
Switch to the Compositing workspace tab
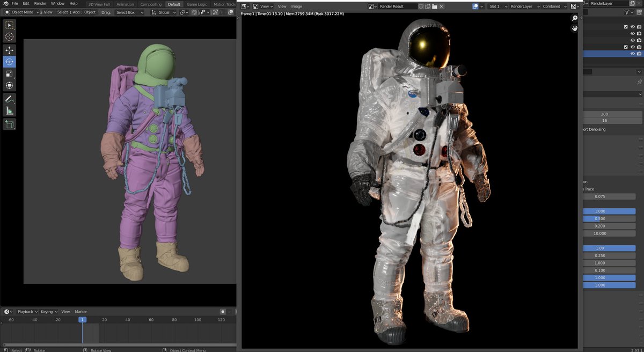151,4
